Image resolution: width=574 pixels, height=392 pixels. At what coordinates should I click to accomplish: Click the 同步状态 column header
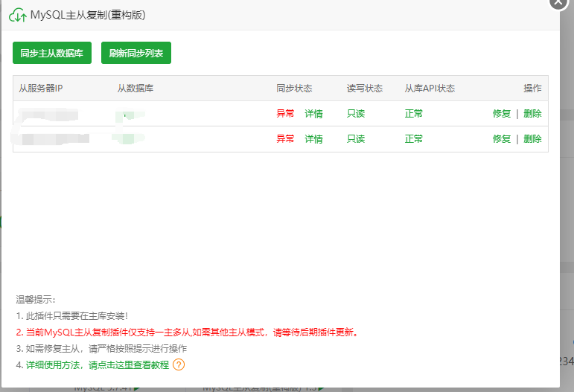pyautogui.click(x=294, y=88)
